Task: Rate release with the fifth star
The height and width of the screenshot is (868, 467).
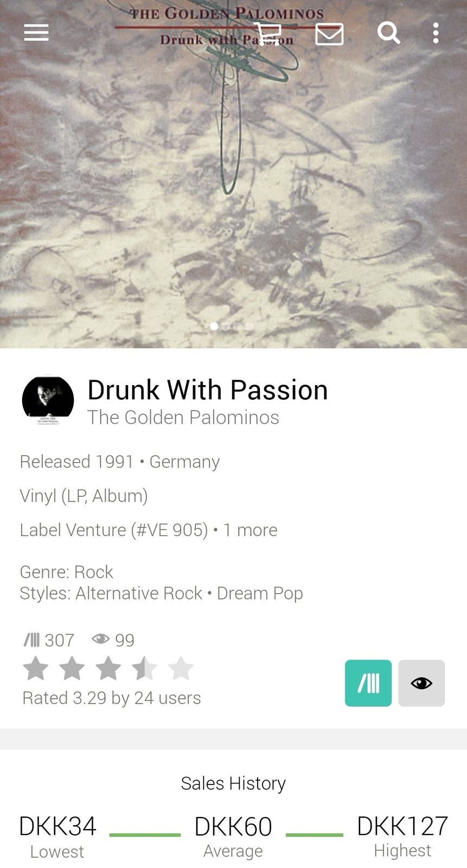Action: (181, 668)
